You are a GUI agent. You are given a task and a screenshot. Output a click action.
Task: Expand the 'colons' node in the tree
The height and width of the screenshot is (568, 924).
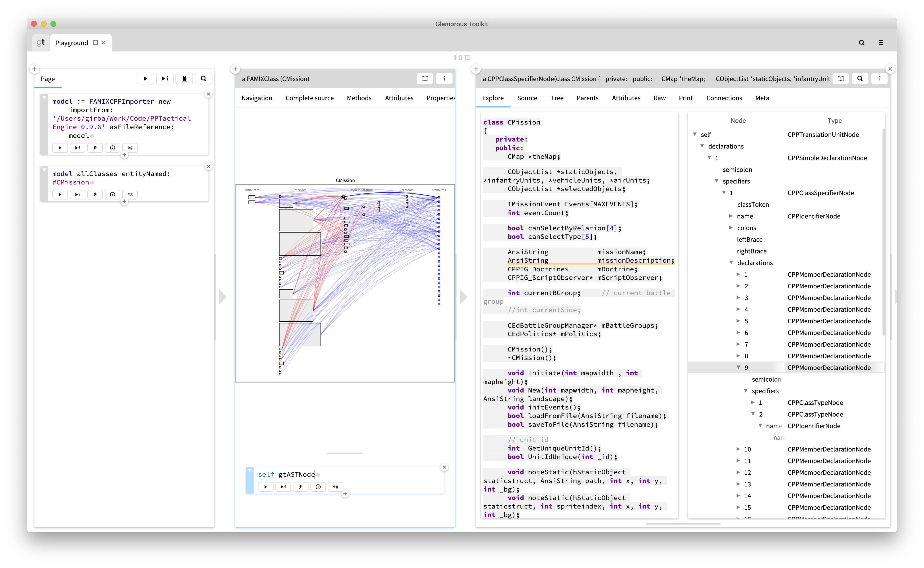[731, 228]
